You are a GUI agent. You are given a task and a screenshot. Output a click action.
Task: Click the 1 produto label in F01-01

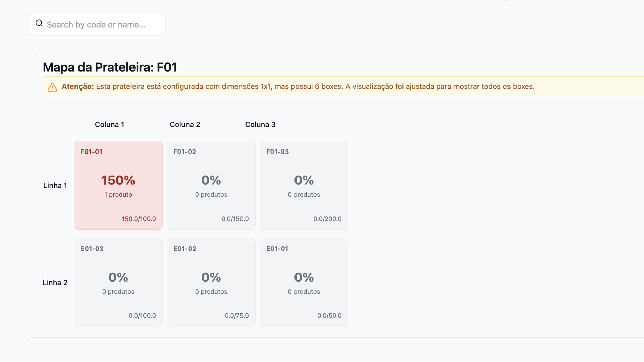click(x=118, y=195)
